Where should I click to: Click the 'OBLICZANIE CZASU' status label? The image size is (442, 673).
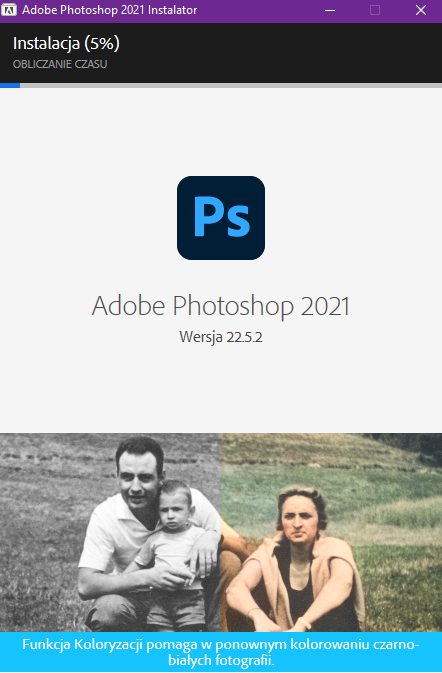[x=60, y=64]
